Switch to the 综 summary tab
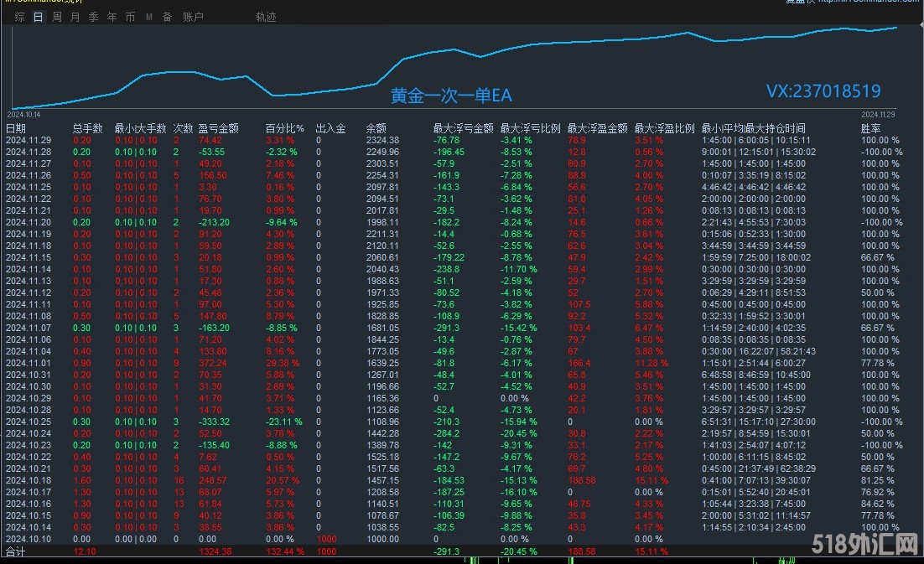Viewport: 924px width, 564px height. pyautogui.click(x=19, y=17)
